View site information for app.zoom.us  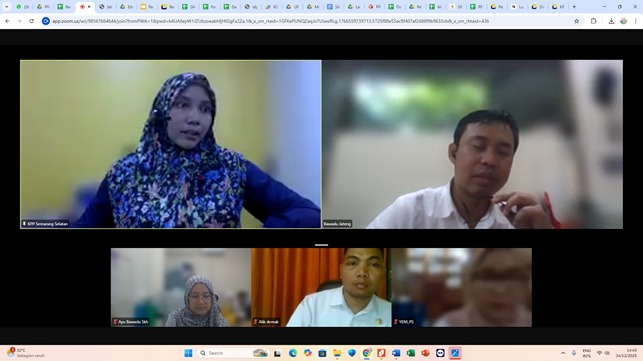click(46, 21)
